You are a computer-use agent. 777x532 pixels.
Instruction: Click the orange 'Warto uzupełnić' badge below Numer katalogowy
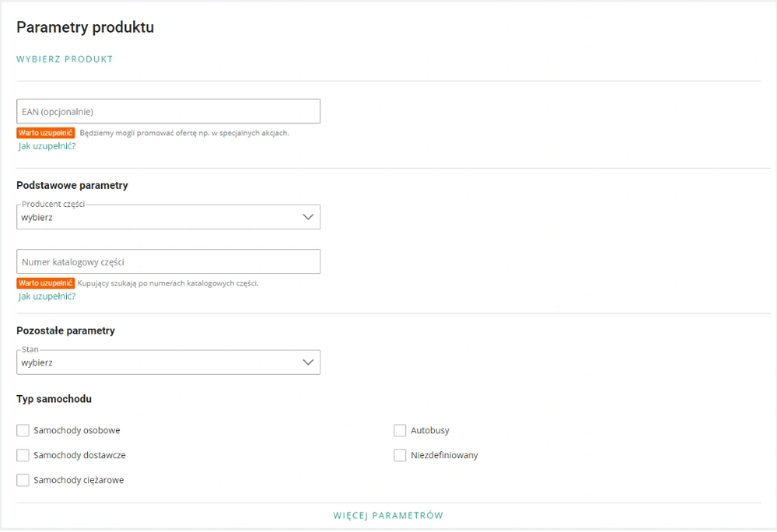(x=46, y=283)
